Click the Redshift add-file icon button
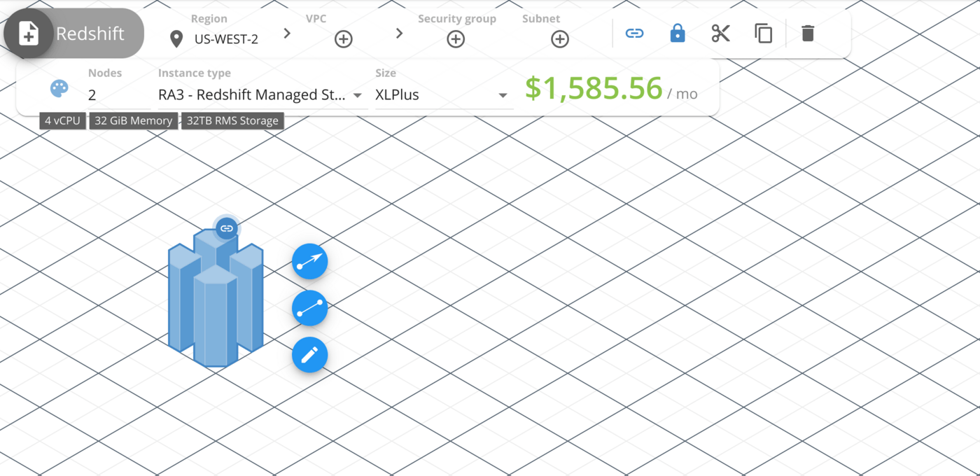The width and height of the screenshot is (980, 476). click(29, 34)
